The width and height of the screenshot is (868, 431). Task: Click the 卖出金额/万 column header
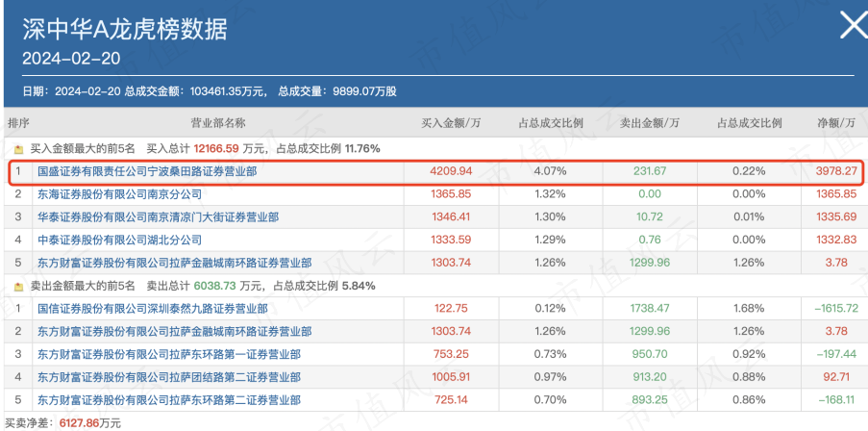click(650, 123)
